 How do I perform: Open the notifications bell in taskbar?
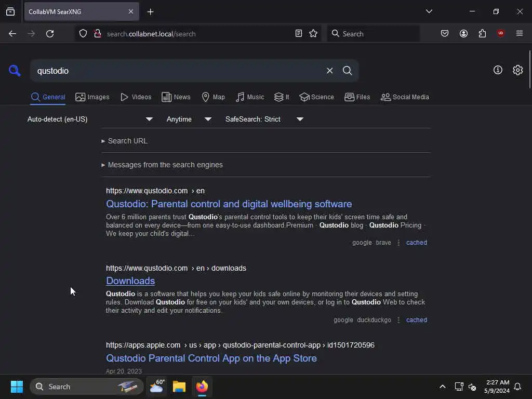tap(518, 387)
